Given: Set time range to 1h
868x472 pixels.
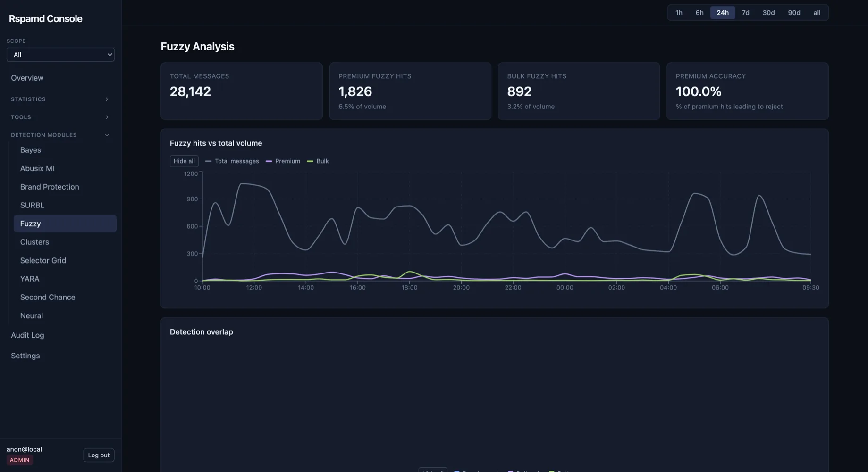Looking at the screenshot, I should click(x=679, y=13).
